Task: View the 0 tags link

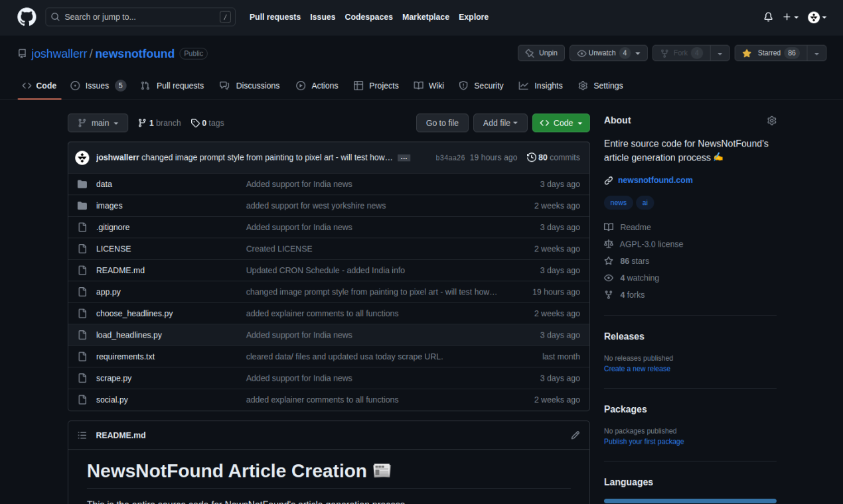Action: point(207,123)
